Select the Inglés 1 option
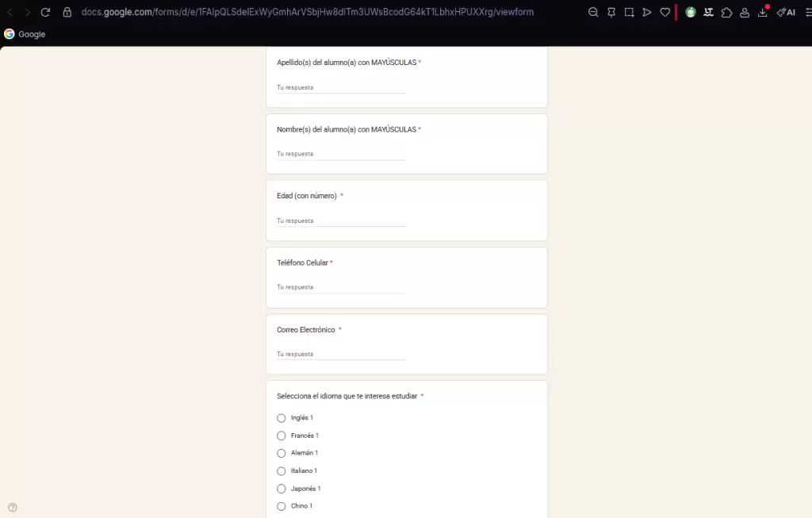The height and width of the screenshot is (518, 812). pyautogui.click(x=282, y=418)
